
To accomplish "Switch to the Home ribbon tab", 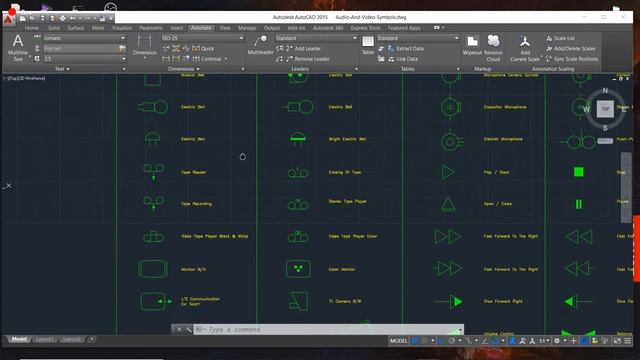I will (x=31, y=28).
